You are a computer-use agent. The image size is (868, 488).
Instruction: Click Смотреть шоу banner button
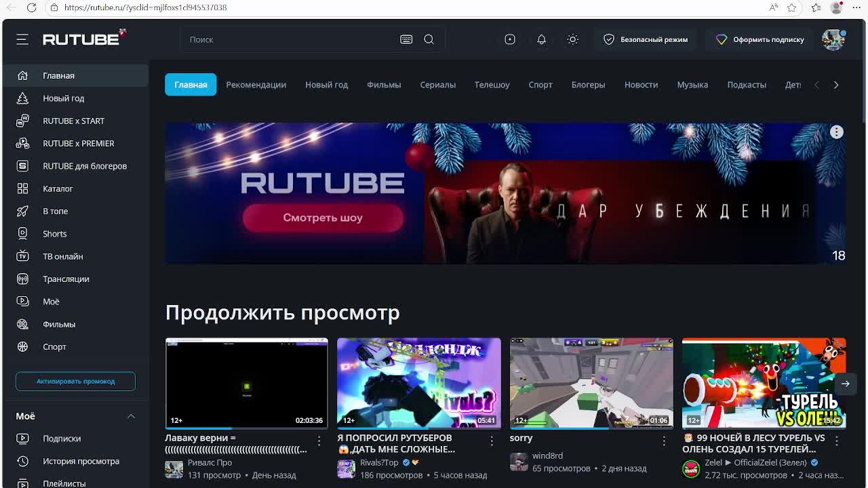coord(323,218)
